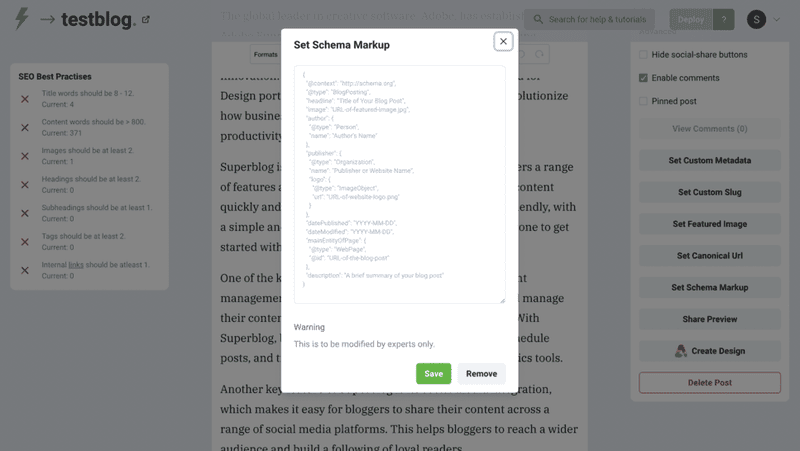Viewport: 800px width, 451px height.
Task: Click the red X beside Title words
Action: [x=25, y=99]
